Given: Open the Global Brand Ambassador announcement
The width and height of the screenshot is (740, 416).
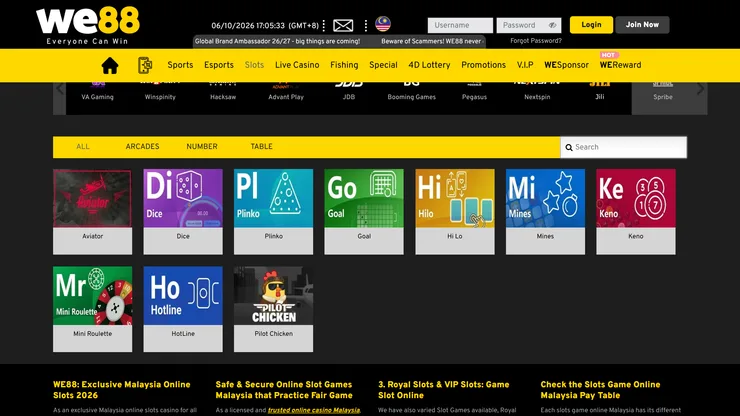Looking at the screenshot, I should pos(278,42).
